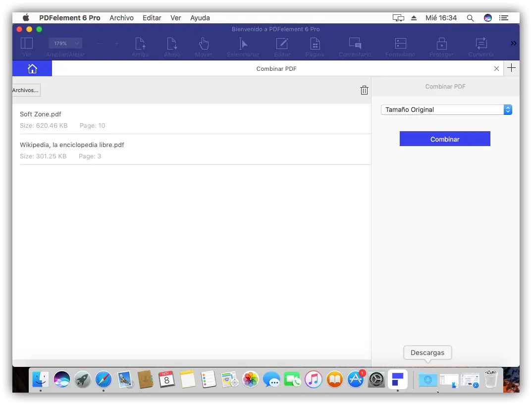Screen dimensions: 532x405
Task: Open the Ver menu in menu bar
Action: click(x=176, y=18)
